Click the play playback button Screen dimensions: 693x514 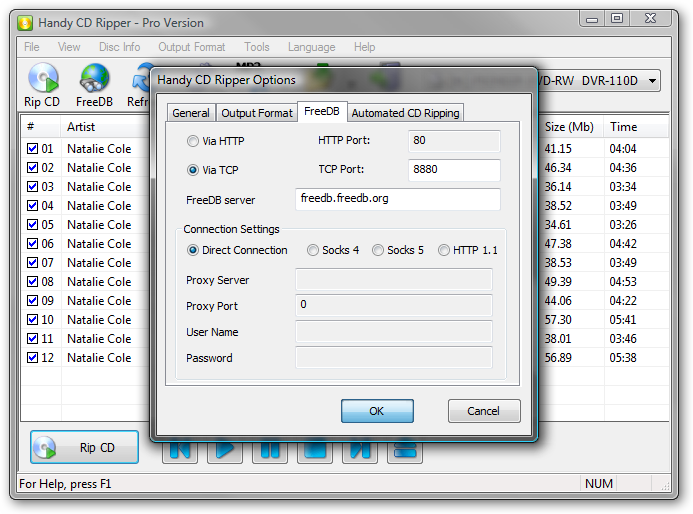(x=225, y=451)
